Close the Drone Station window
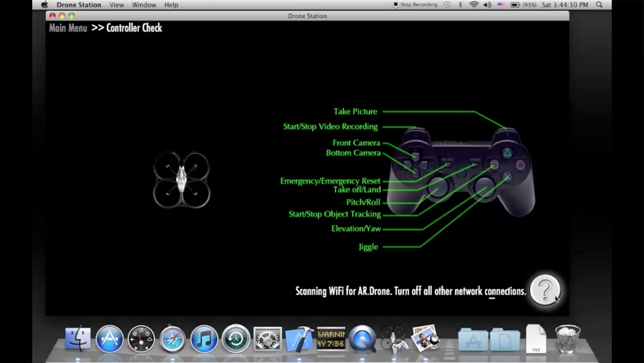644x363 pixels. pos(52,15)
